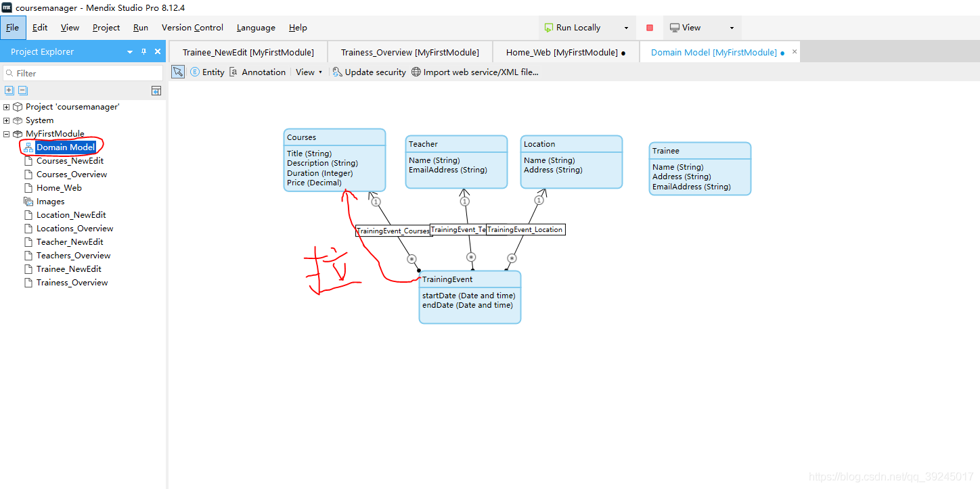Add a new Entity via toolbar

point(207,72)
